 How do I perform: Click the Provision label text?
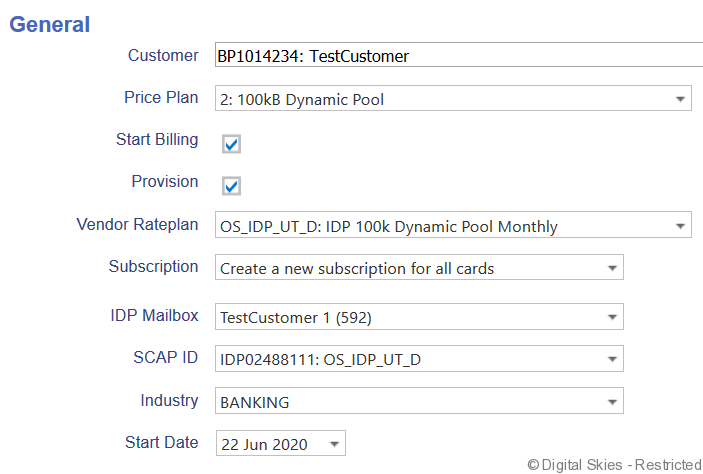(x=165, y=182)
